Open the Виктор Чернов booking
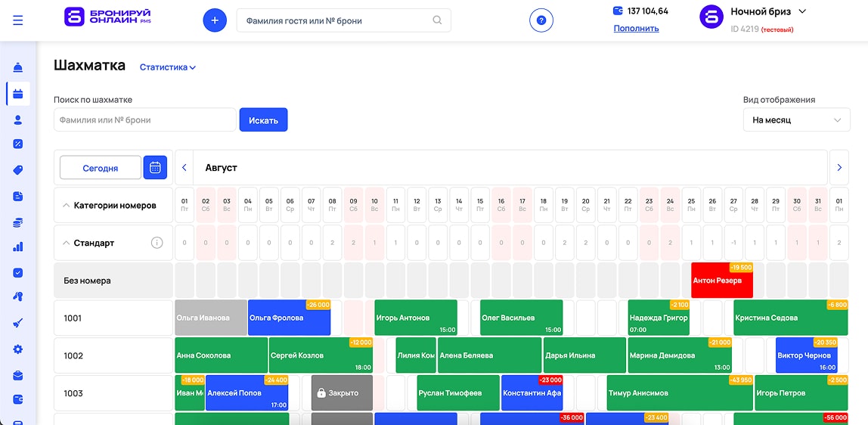This screenshot has width=868, height=425. (807, 355)
